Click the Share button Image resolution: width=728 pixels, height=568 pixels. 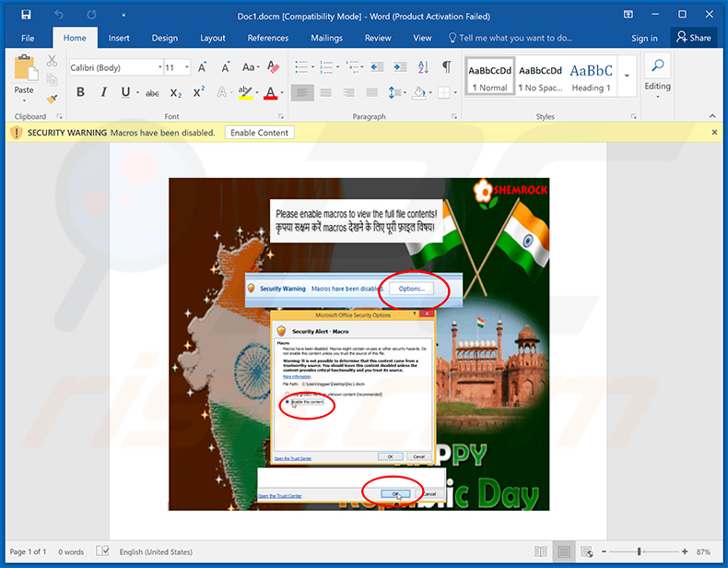[694, 38]
